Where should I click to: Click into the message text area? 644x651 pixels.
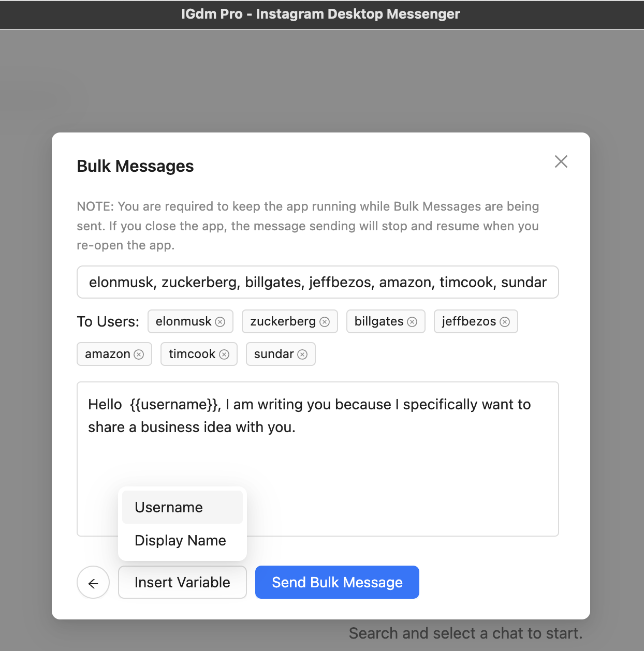click(x=318, y=459)
